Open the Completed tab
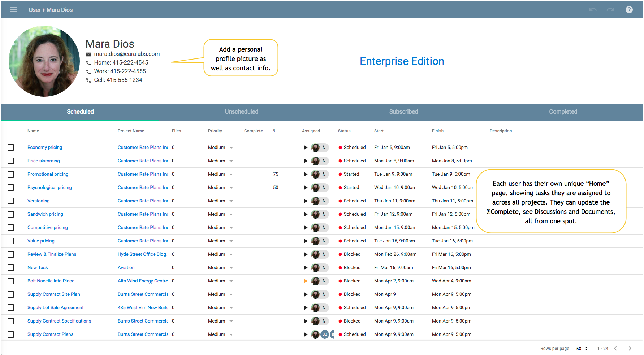Screen dimensions: 644x355 pos(563,112)
